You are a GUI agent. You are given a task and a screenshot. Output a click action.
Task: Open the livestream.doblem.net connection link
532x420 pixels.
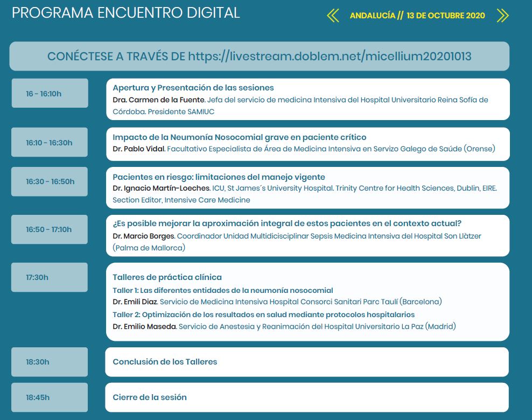pyautogui.click(x=330, y=57)
